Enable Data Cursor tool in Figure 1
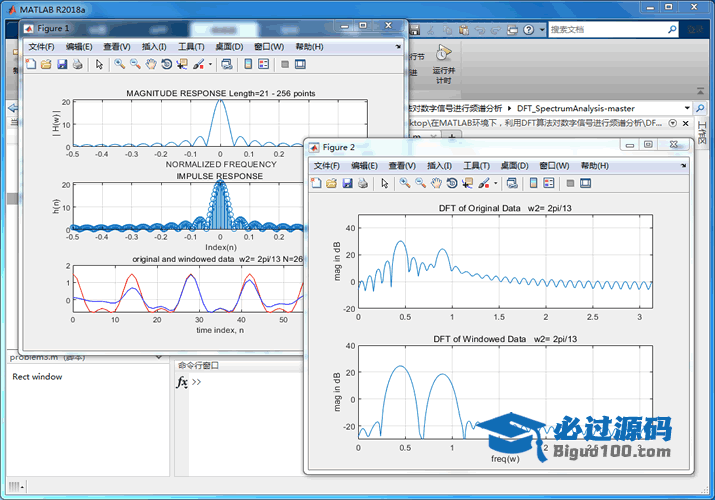The height and width of the screenshot is (500, 715). [182, 64]
